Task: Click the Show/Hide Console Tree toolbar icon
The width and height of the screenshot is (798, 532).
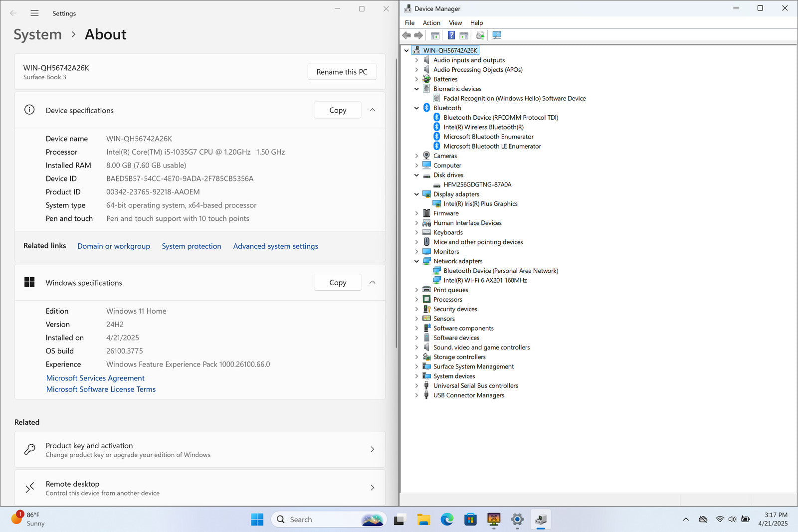Action: [x=435, y=35]
